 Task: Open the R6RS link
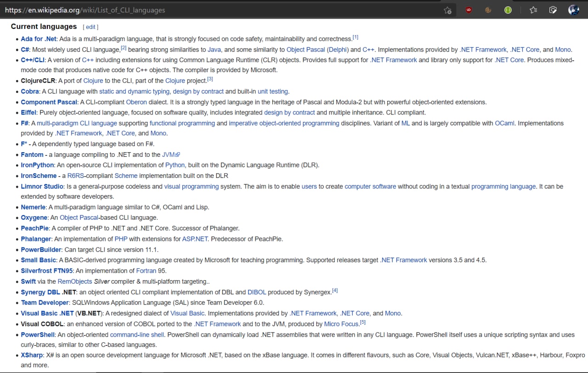tap(76, 176)
